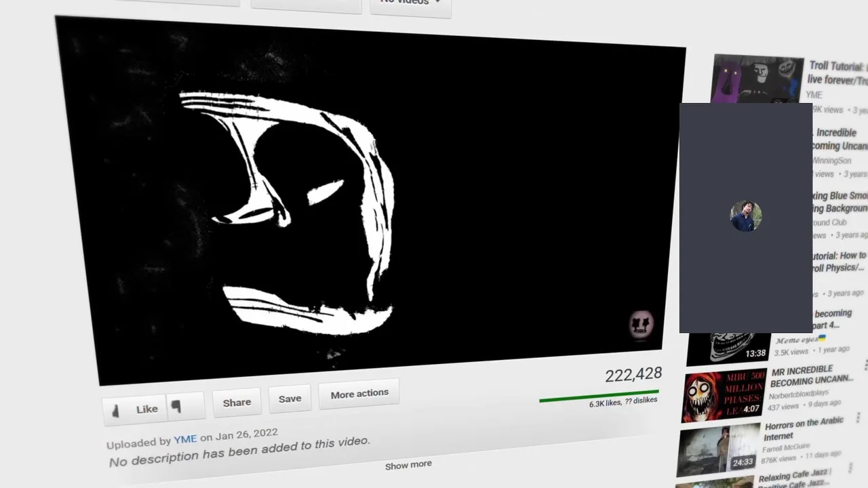This screenshot has width=868, height=488.
Task: Open the 24:33 Arabic Internet thumbnail
Action: point(719,450)
